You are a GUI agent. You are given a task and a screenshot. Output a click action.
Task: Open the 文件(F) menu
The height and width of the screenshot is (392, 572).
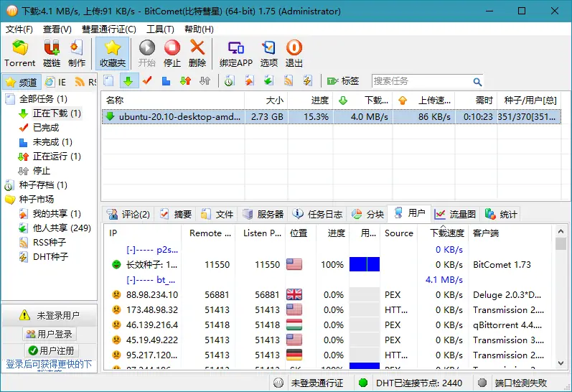point(19,29)
